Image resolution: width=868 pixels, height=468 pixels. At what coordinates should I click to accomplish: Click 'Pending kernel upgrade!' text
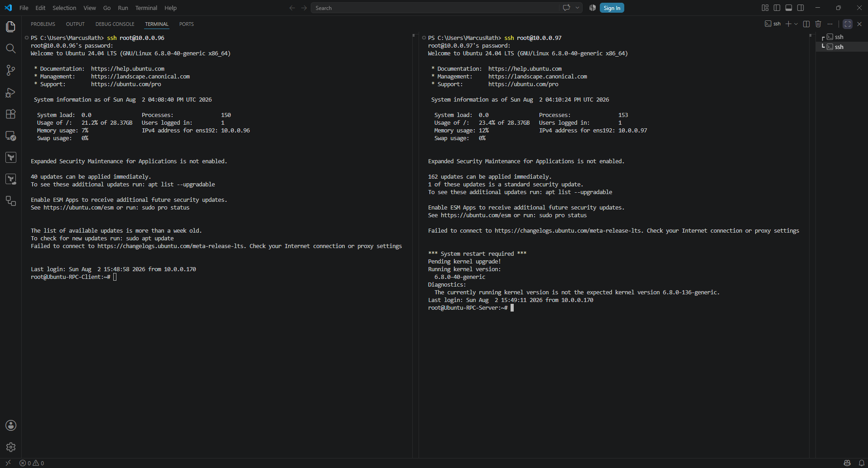[x=464, y=261]
